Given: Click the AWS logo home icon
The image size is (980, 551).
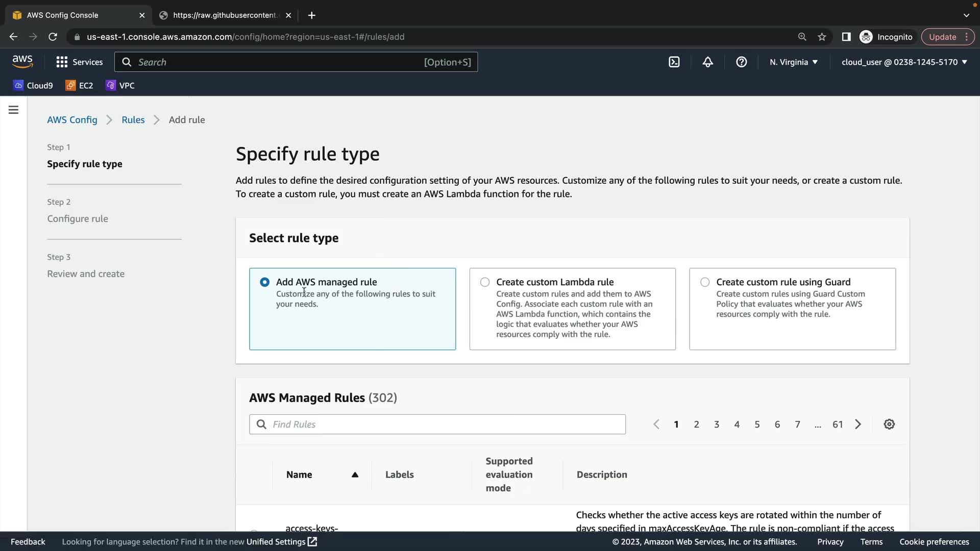Looking at the screenshot, I should (22, 62).
